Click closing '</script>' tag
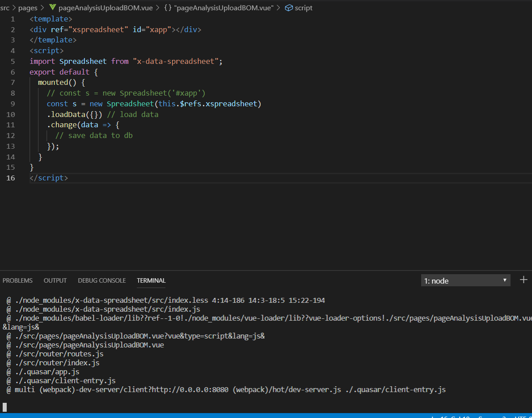 pos(49,178)
